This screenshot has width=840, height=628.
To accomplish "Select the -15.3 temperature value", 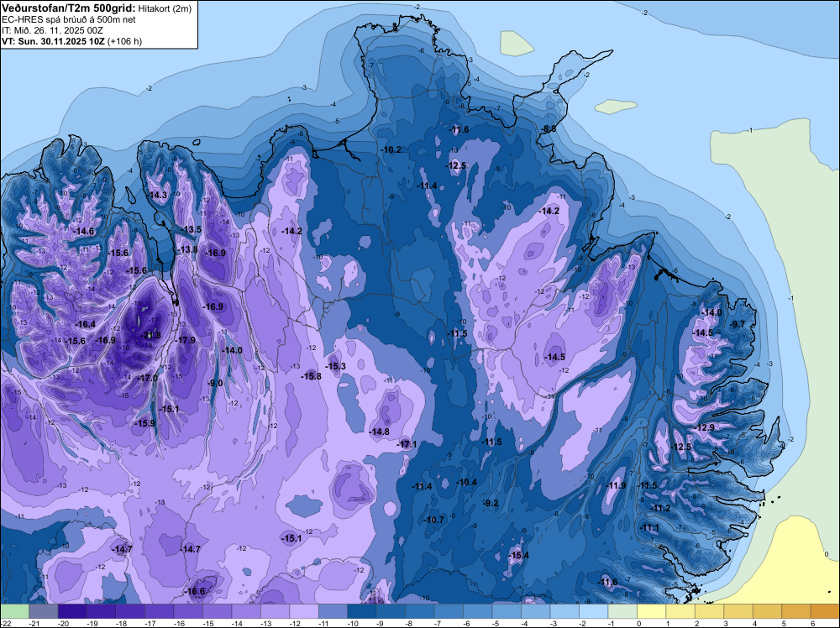I will tap(336, 366).
